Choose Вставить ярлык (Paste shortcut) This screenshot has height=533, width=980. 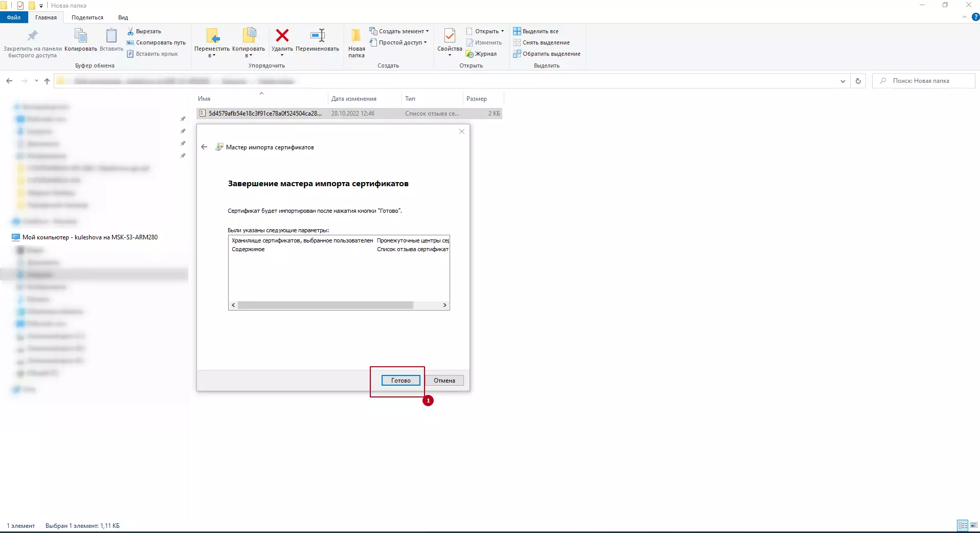coord(152,54)
